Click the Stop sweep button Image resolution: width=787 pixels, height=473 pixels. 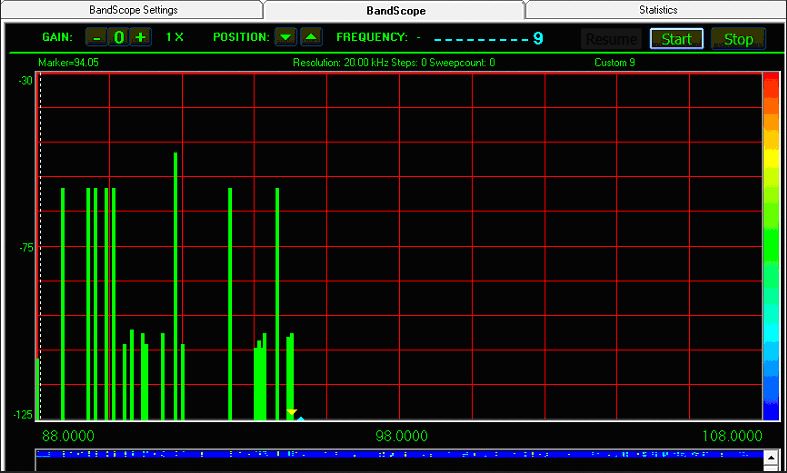coord(738,39)
